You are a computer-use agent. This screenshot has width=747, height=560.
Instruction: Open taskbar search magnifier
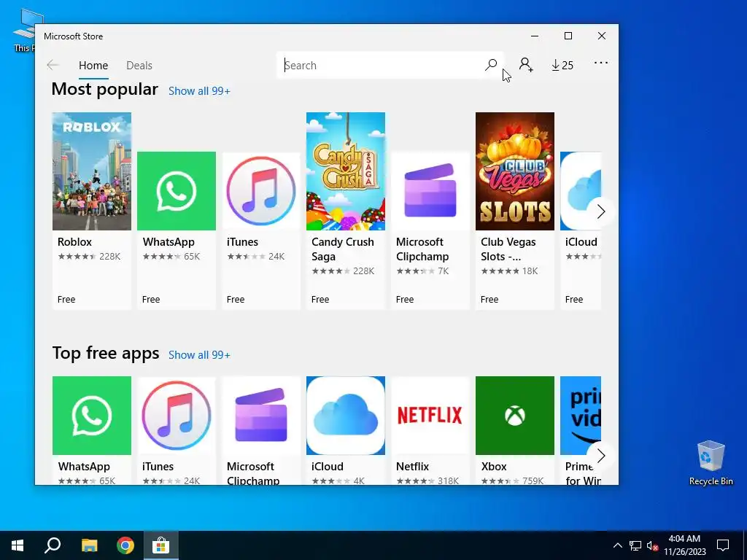[53, 545]
